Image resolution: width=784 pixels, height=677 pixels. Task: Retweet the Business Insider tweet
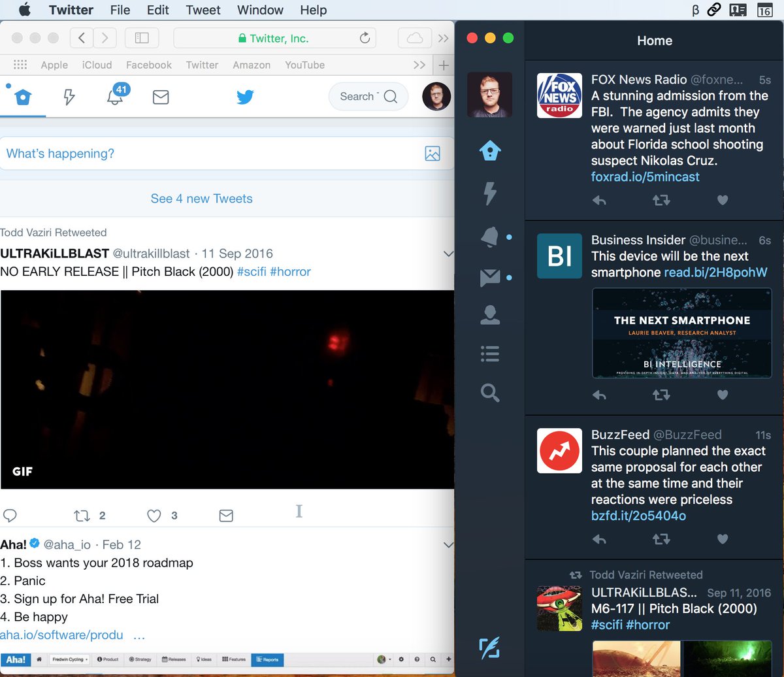click(x=661, y=395)
